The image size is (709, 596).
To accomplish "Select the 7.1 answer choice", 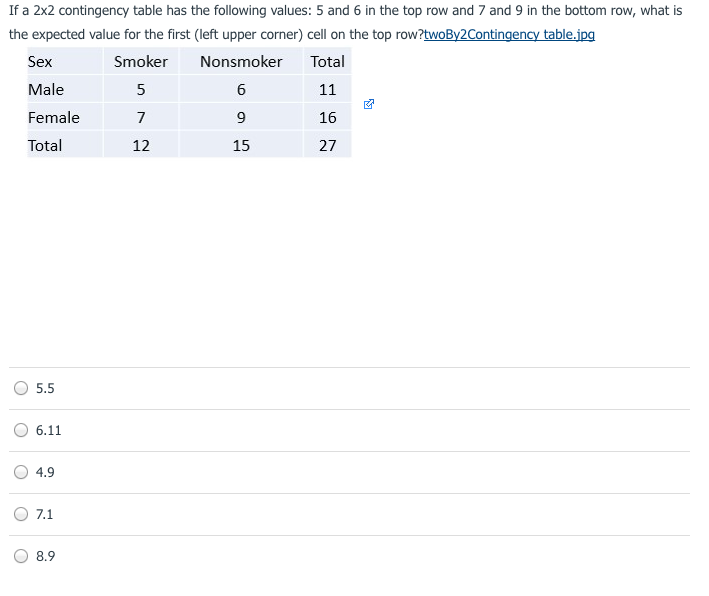I will pyautogui.click(x=22, y=514).
